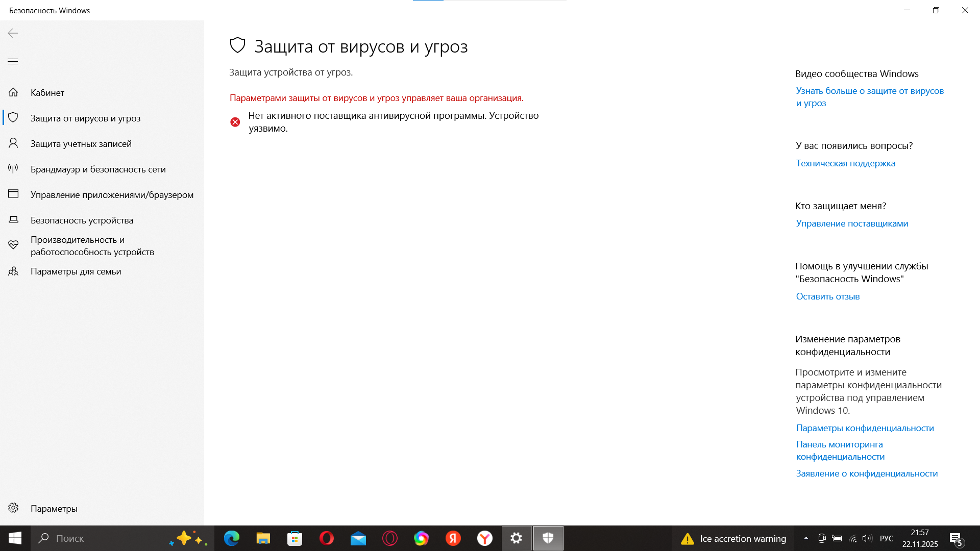Open Параметры конфиденциальности link
980x551 pixels.
tap(865, 428)
